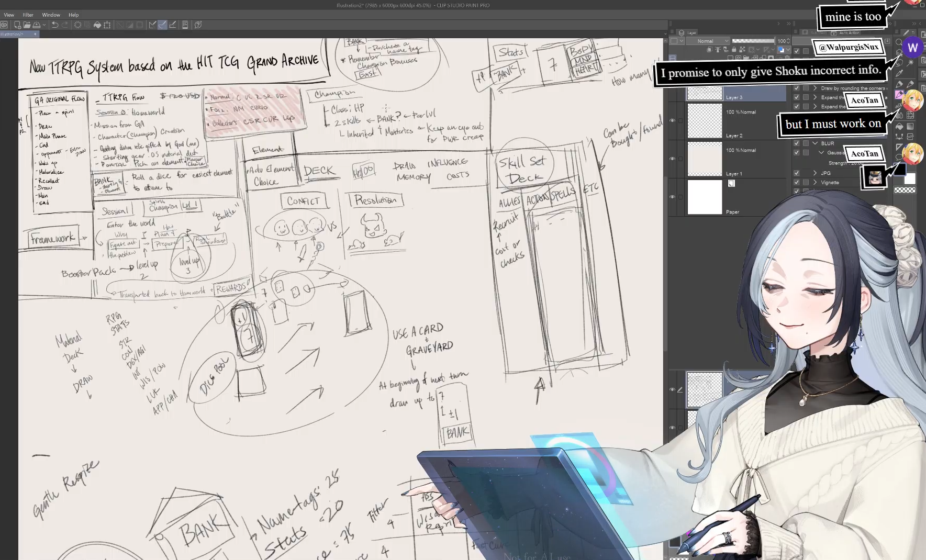926x560 pixels.
Task: Expand the JPG auto action
Action: point(815,173)
